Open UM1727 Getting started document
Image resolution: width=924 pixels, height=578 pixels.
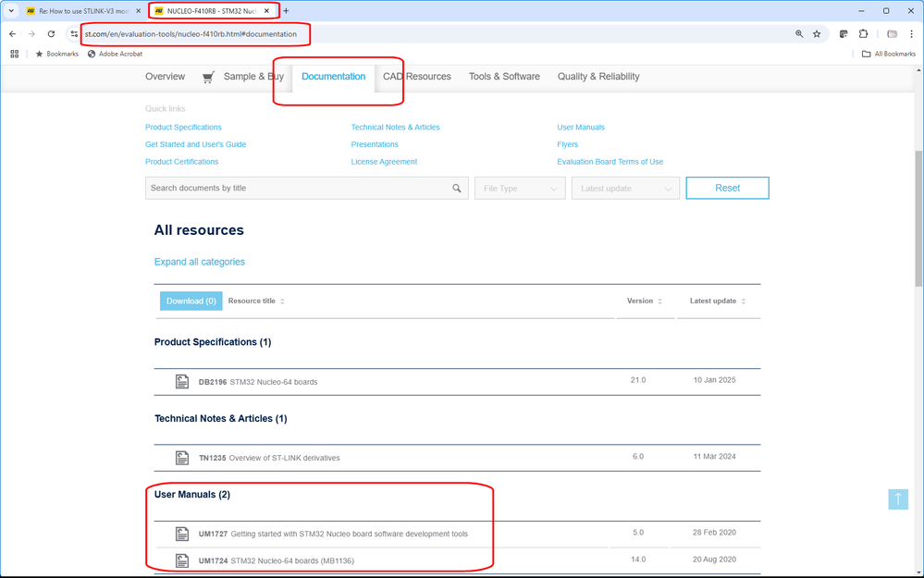333,534
